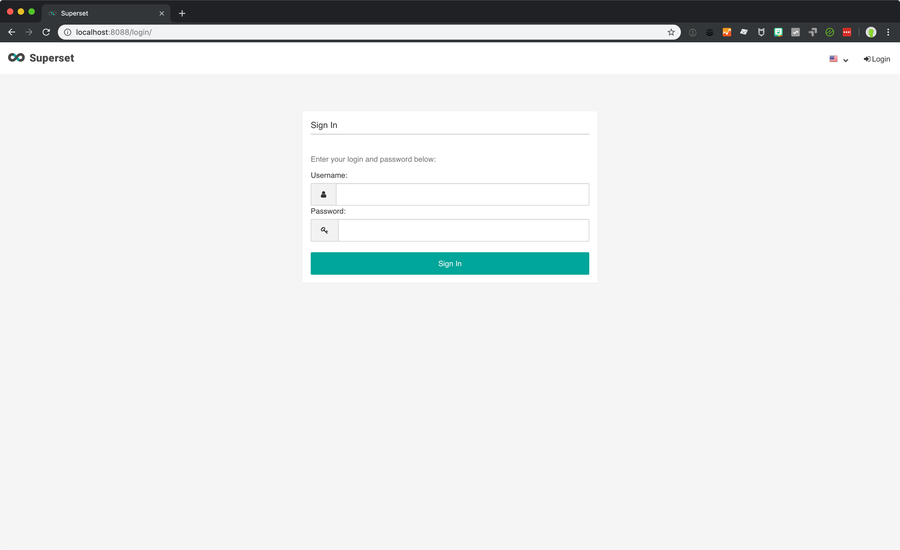
Task: Click the browser forward arrow
Action: click(x=29, y=32)
